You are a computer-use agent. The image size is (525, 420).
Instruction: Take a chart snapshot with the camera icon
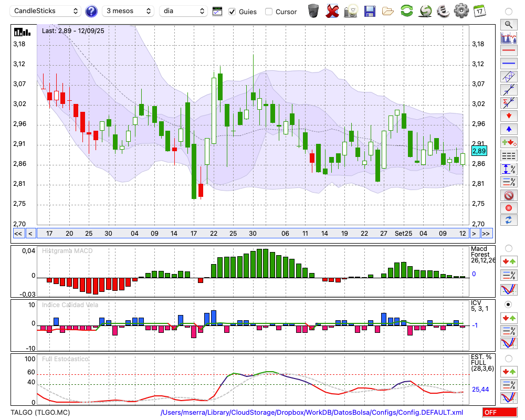[351, 11]
